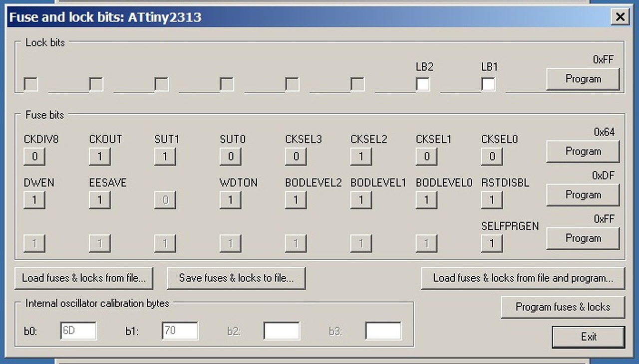Screen dimensions: 639x364
Task: Click Program fuses & locks button
Action: pyautogui.click(x=563, y=307)
